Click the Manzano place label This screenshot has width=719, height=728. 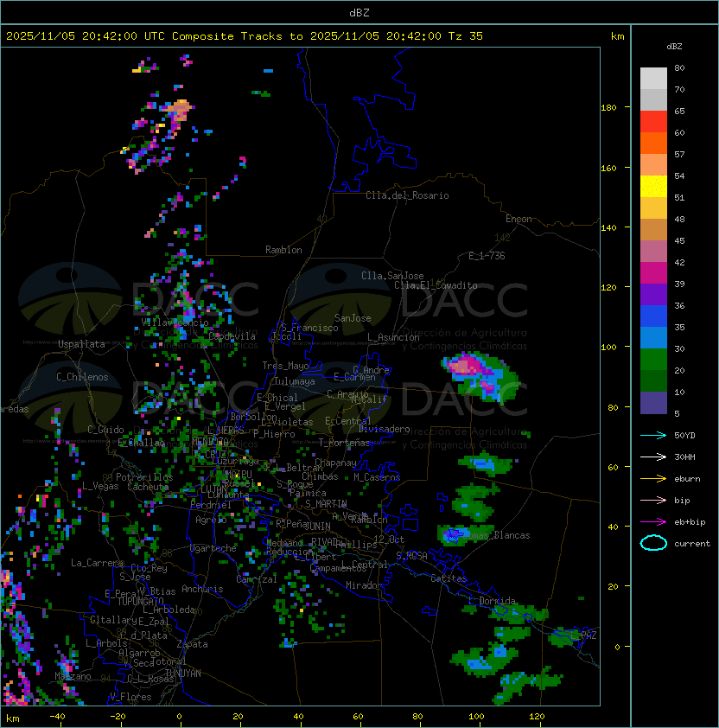coord(73,676)
